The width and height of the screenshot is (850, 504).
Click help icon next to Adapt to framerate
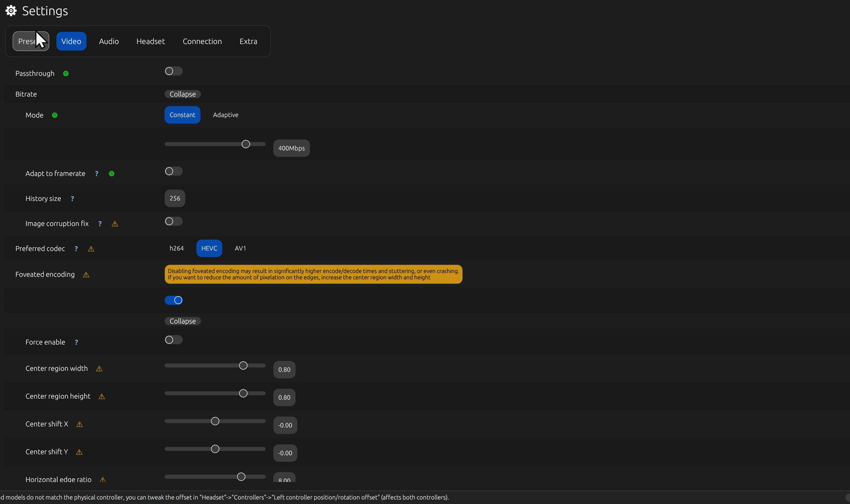click(x=97, y=174)
